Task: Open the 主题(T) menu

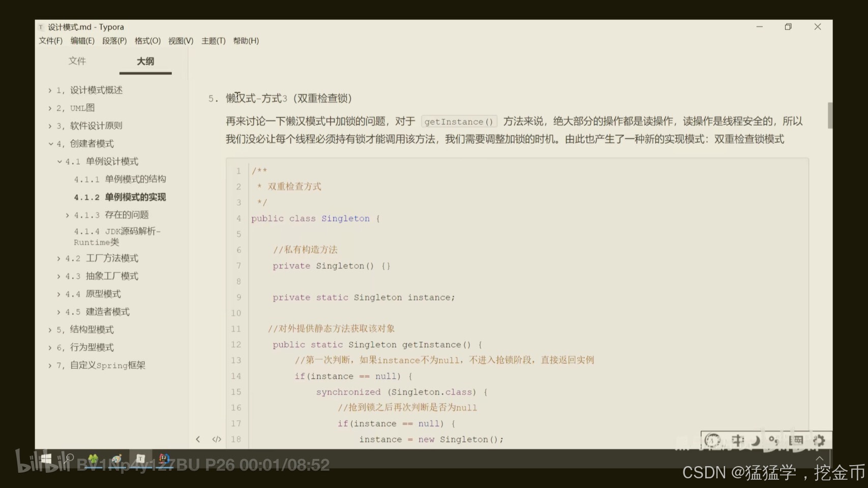Action: click(213, 41)
